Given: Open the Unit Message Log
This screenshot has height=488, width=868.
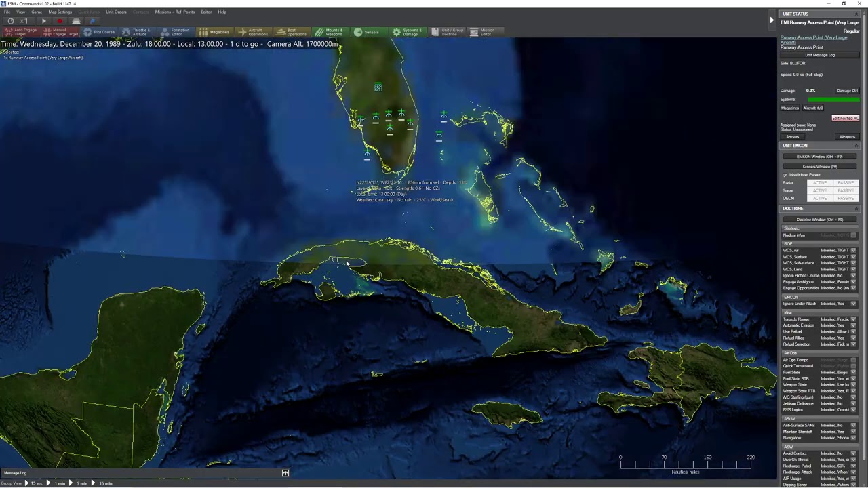Looking at the screenshot, I should click(x=820, y=55).
